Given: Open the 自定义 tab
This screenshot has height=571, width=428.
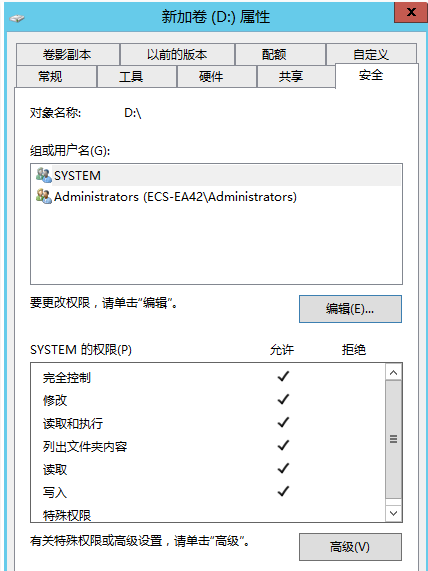Looking at the screenshot, I should coord(372,55).
